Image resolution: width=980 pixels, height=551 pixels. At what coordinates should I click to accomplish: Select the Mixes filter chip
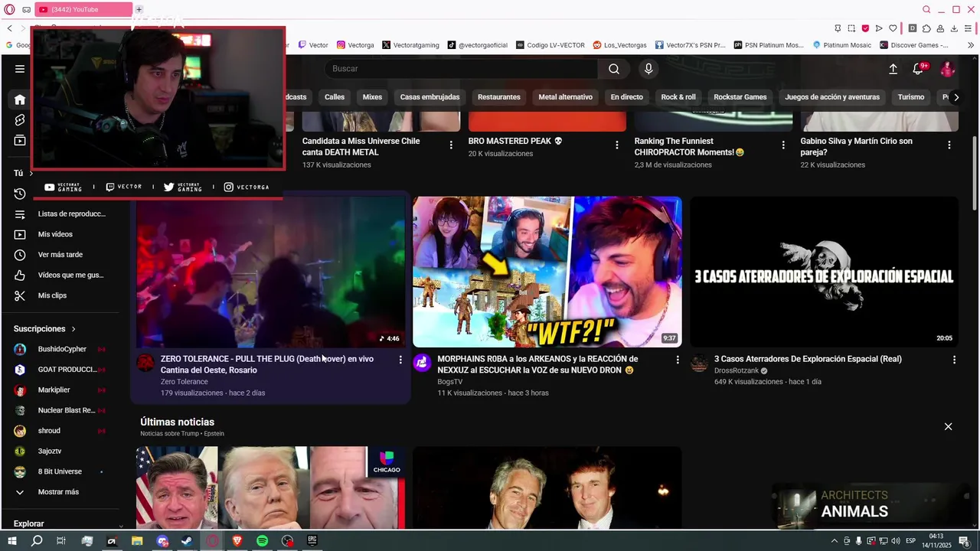tap(372, 97)
